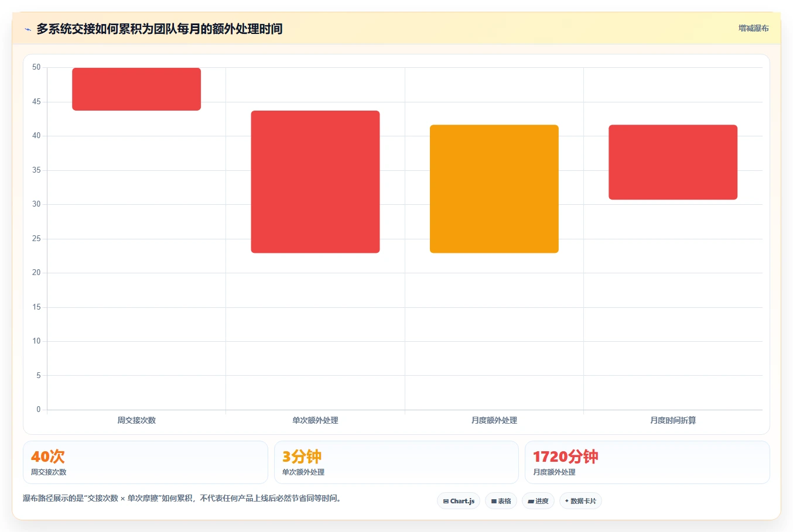Click the 月度额外处理 x-axis label
The image size is (793, 532).
494,420
